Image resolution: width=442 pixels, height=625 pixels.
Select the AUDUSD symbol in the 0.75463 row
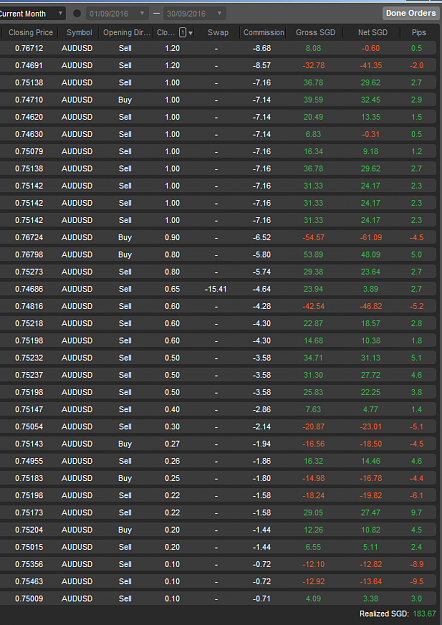[77, 582]
